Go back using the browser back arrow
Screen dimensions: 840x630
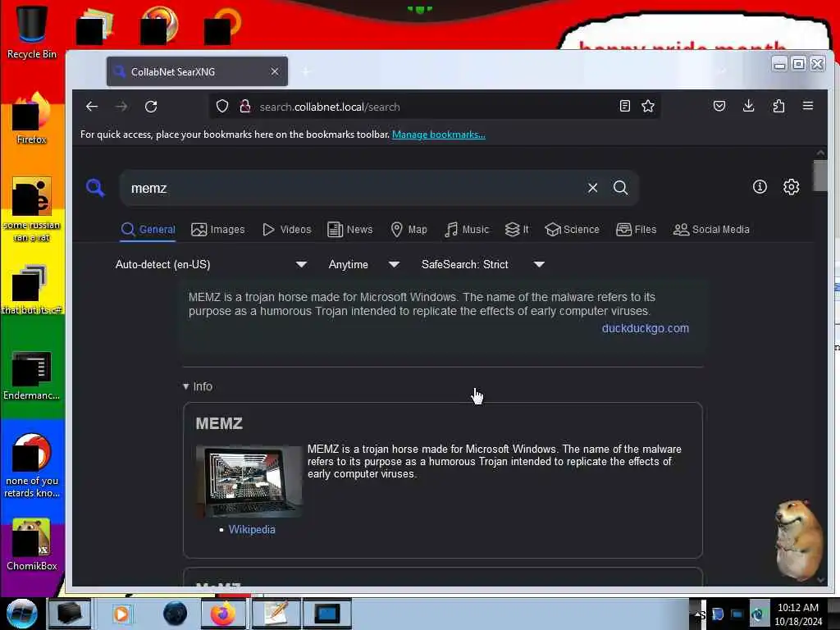click(x=92, y=107)
